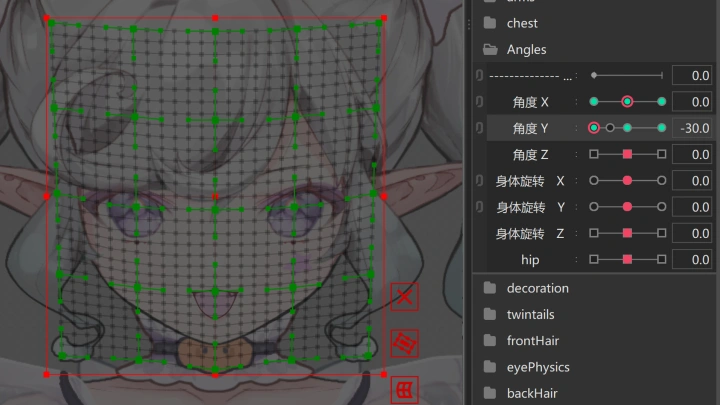Select the 身体旋转 X parameter label

(530, 181)
